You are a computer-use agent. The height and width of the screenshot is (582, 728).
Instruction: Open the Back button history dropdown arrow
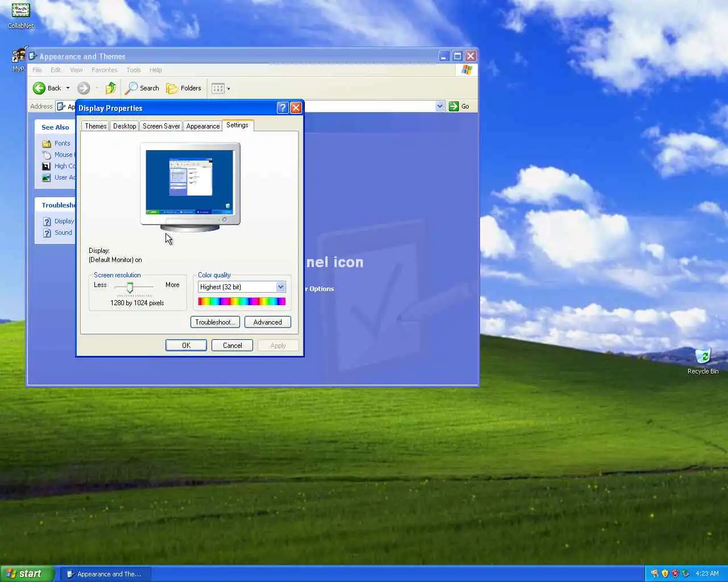[x=68, y=88]
